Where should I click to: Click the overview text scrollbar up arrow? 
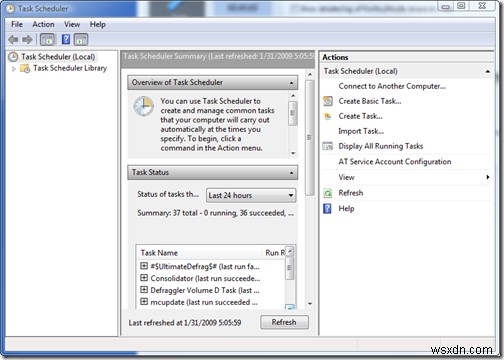[x=293, y=96]
